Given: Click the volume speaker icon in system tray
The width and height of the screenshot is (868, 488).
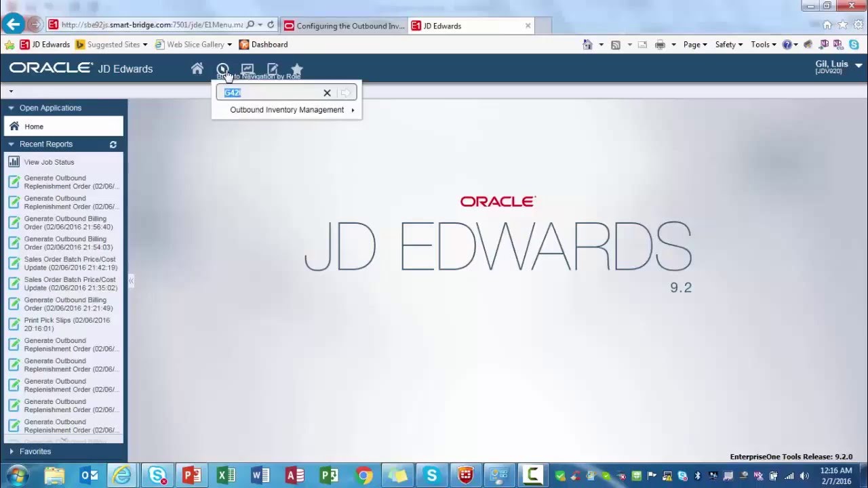Looking at the screenshot, I should pos(804,476).
